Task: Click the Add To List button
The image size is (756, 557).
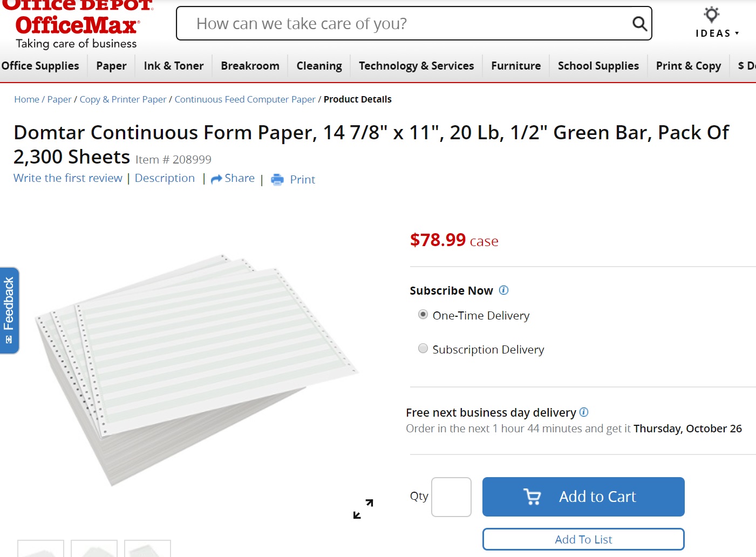Action: pyautogui.click(x=583, y=539)
